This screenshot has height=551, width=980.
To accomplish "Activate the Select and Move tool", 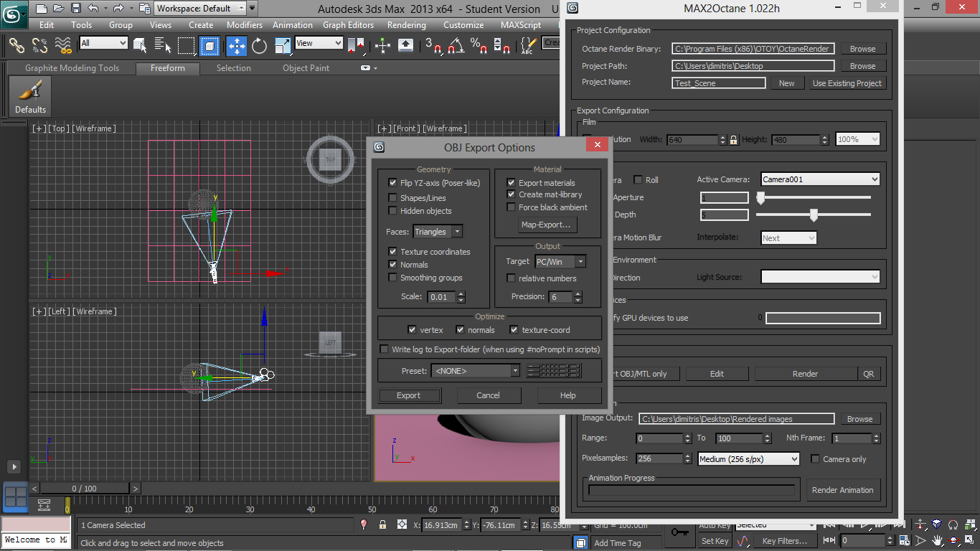I will click(237, 45).
